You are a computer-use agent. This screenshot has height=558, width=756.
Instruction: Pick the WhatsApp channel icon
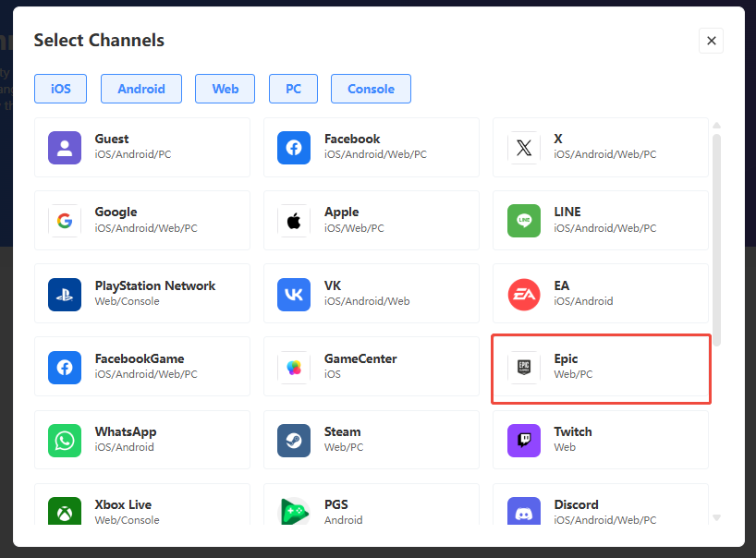pos(65,441)
